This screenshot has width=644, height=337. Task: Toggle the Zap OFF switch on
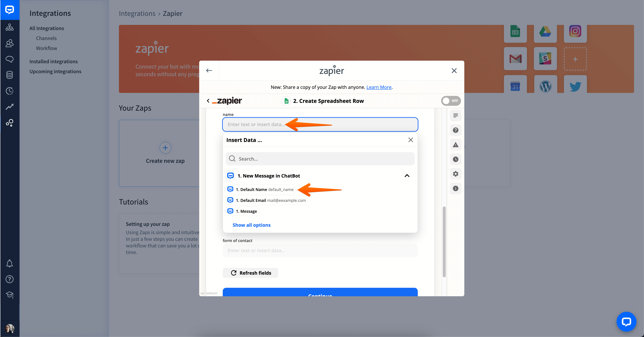(x=451, y=101)
